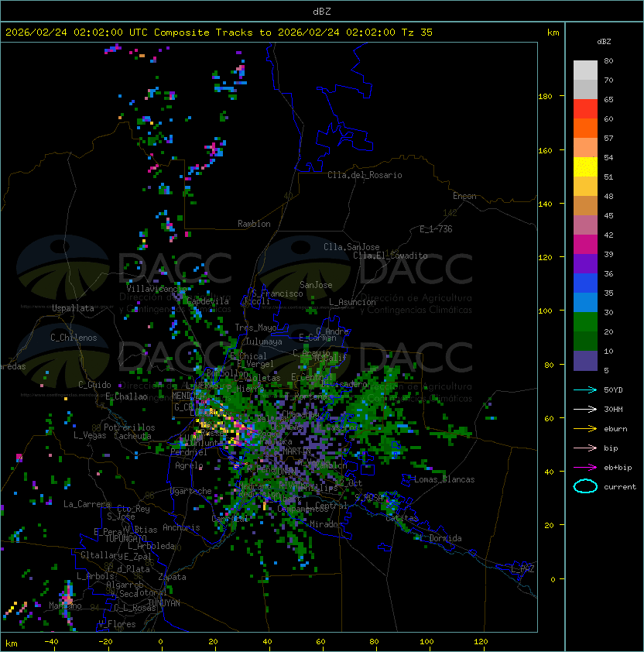Viewport: 644px width, 652px height.
Task: Click the cyan 'current' ellipse legend icon
Action: 585,486
